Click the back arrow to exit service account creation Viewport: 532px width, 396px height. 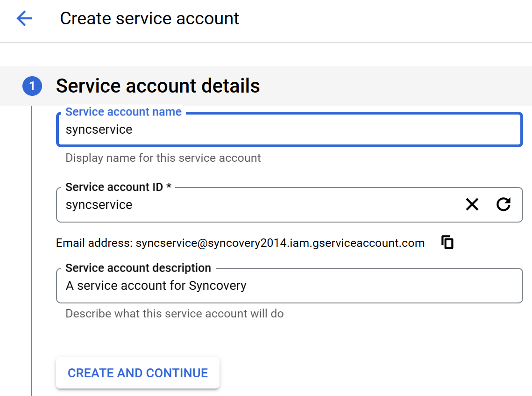click(x=24, y=18)
